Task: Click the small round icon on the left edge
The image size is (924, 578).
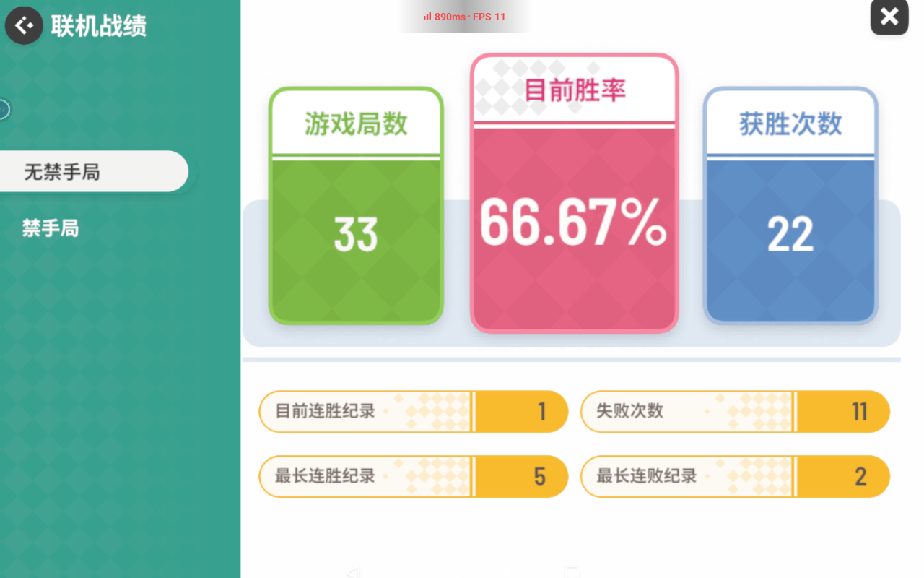Action: coord(3,109)
